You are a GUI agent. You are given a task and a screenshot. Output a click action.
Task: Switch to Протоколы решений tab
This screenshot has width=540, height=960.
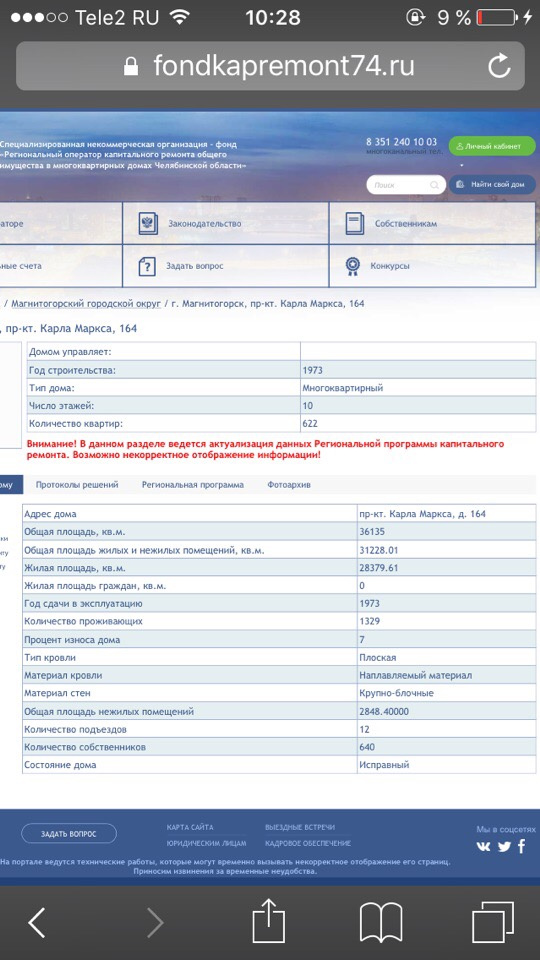tap(77, 485)
